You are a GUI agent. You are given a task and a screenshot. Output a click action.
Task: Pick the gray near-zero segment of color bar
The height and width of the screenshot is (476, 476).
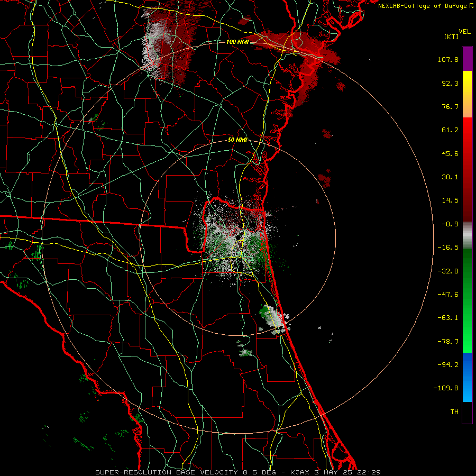[x=467, y=235]
